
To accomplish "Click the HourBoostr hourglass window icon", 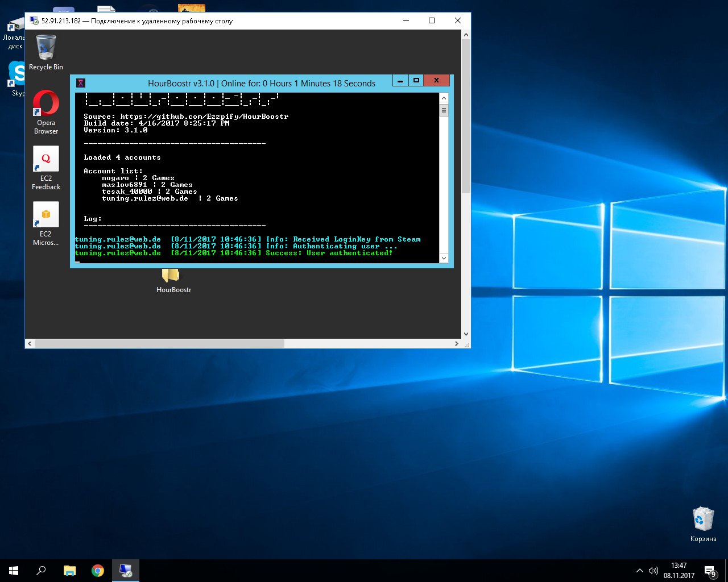I will 81,83.
